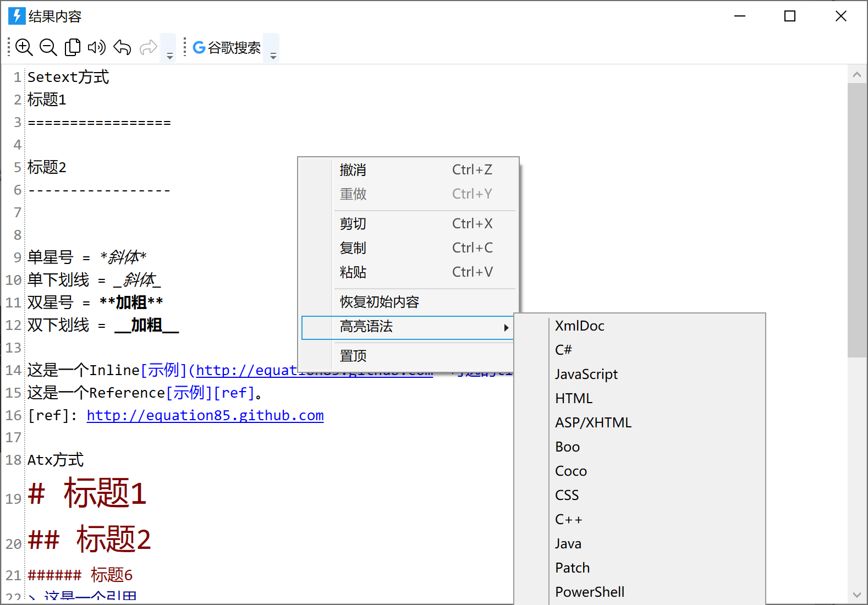Click the 谷歌搜索 button
Viewport: 868px width, 605px height.
227,48
